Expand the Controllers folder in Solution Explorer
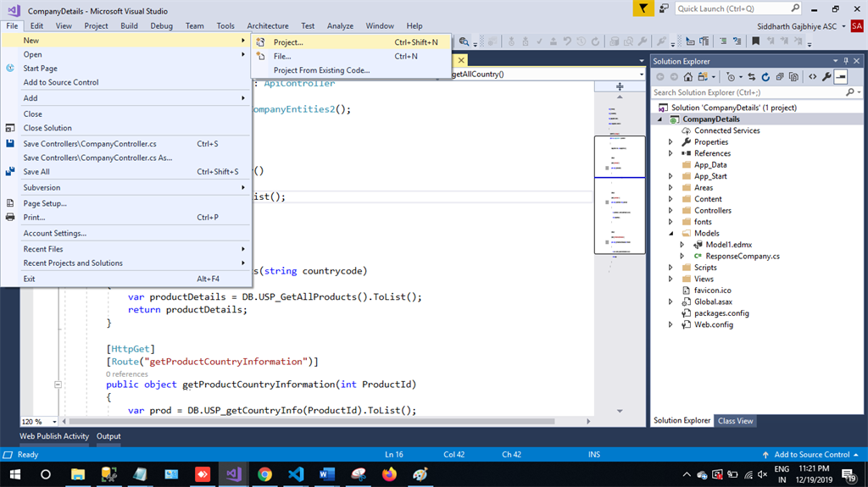 670,211
